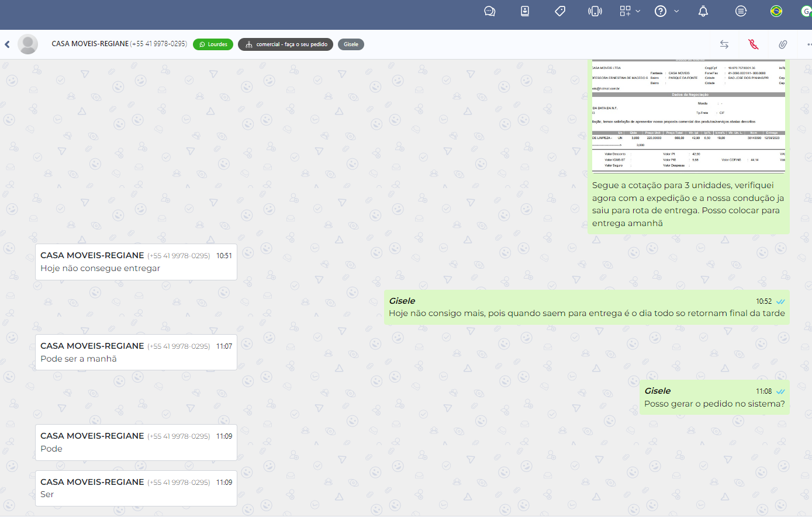812x517 pixels.
Task: Expand the help question mark dropdown
Action: [x=666, y=11]
